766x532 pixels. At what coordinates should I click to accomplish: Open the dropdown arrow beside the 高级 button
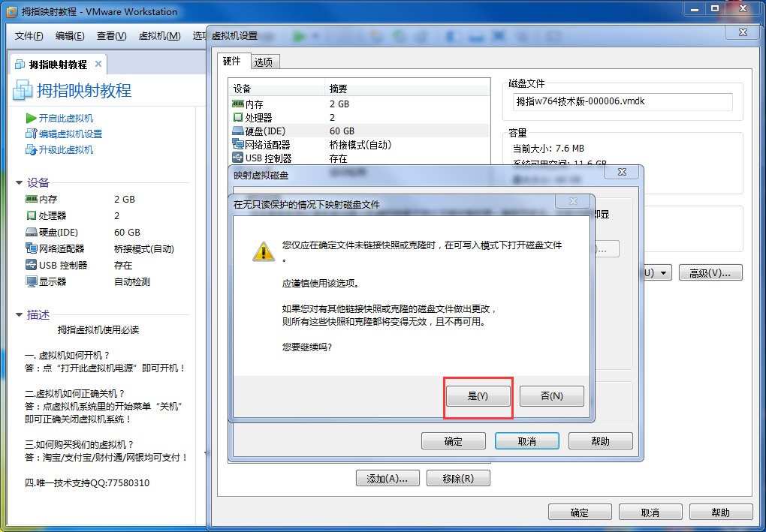click(663, 273)
